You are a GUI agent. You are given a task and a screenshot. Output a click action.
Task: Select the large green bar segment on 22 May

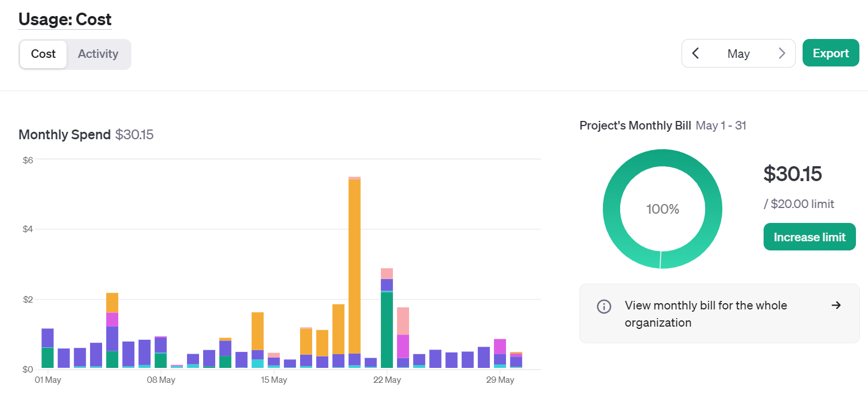[387, 330]
